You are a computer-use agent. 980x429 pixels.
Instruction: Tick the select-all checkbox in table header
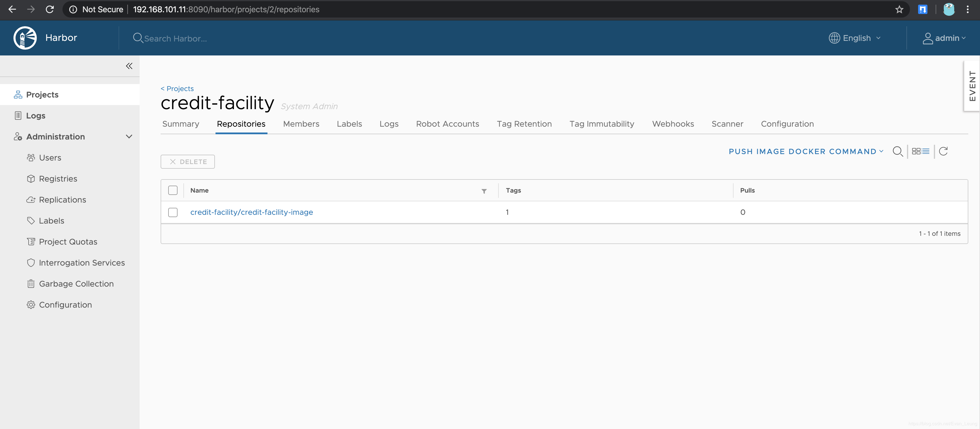tap(173, 191)
